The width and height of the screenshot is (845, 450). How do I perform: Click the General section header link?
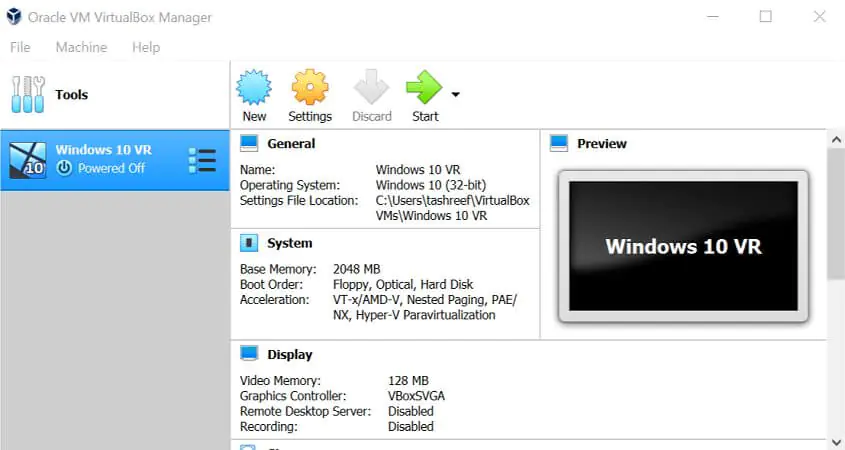(x=291, y=143)
